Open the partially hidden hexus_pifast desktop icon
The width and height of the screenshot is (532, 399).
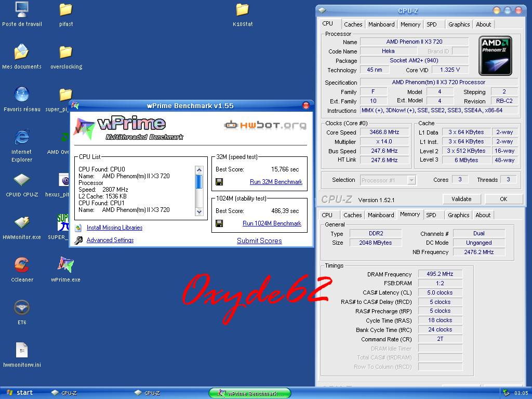click(64, 180)
